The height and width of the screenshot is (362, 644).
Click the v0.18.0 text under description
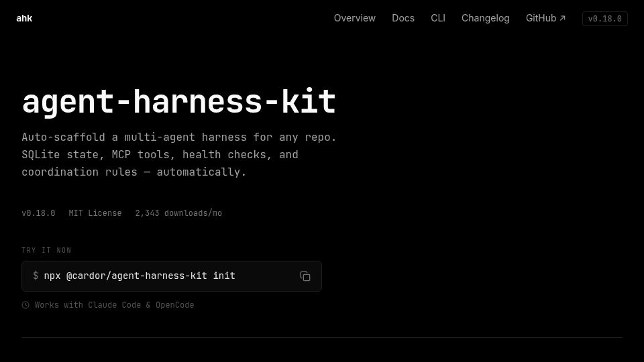point(38,213)
